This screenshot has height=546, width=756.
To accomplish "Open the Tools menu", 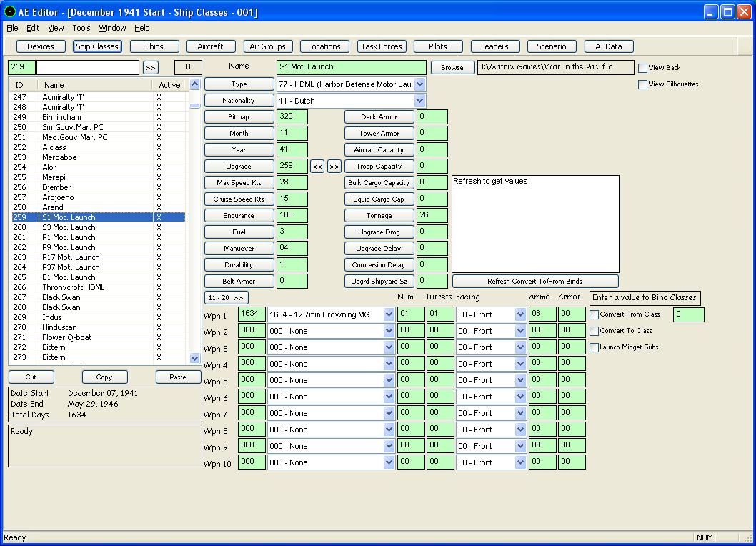I will point(81,28).
